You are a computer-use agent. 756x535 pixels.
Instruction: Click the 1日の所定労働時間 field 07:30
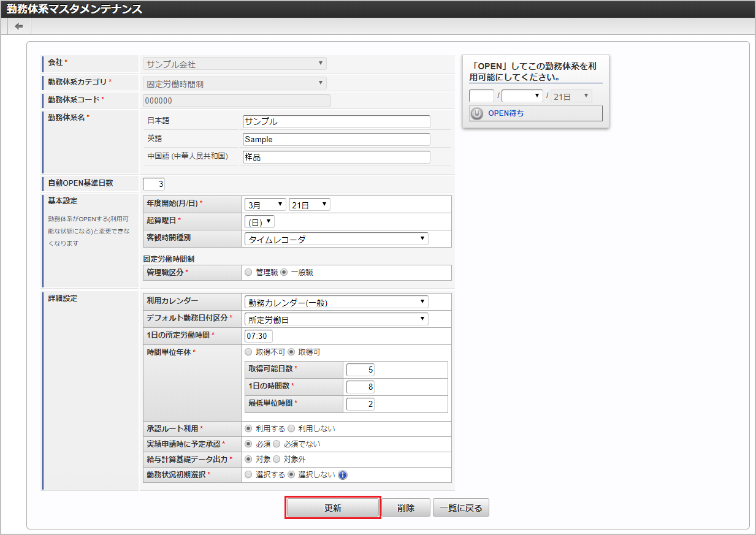click(259, 336)
